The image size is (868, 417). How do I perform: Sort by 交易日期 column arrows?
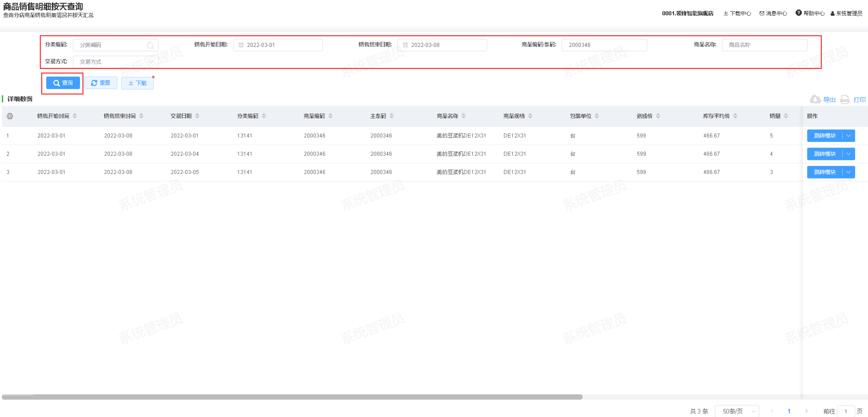pyautogui.click(x=197, y=116)
